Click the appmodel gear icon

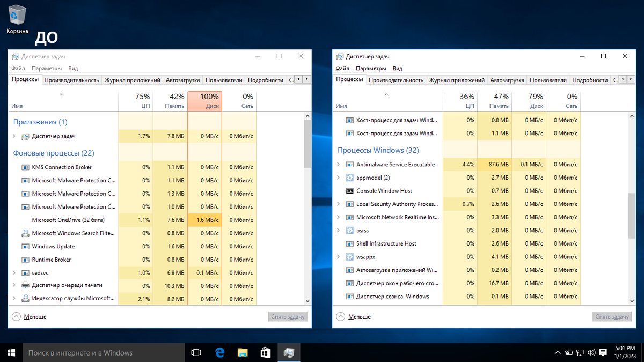tap(350, 178)
